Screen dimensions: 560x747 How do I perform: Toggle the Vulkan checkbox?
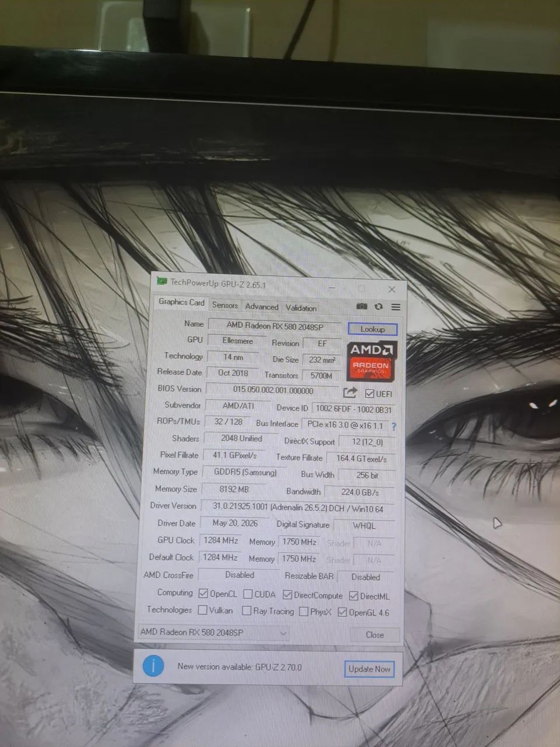[x=202, y=610]
